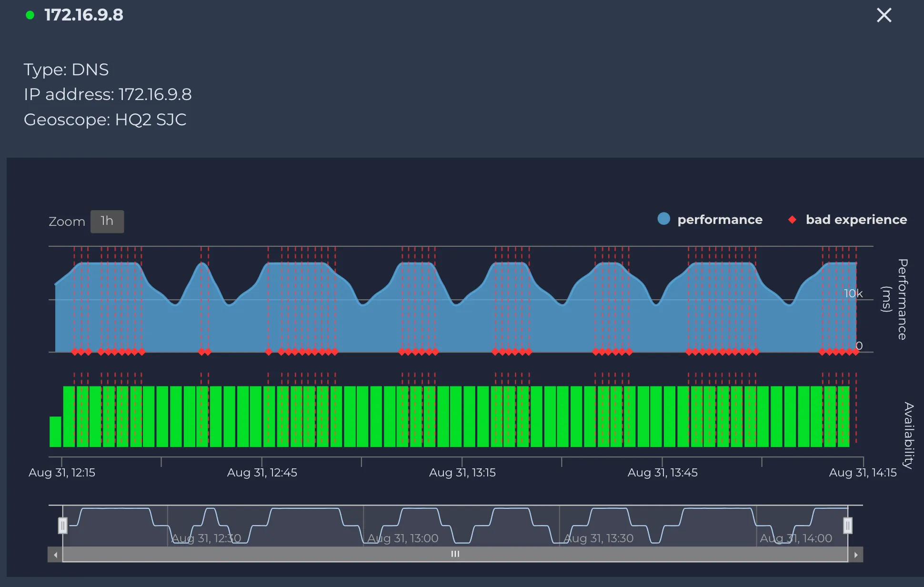The height and width of the screenshot is (587, 924).
Task: Click the right navigator range handle
Action: [x=847, y=526]
